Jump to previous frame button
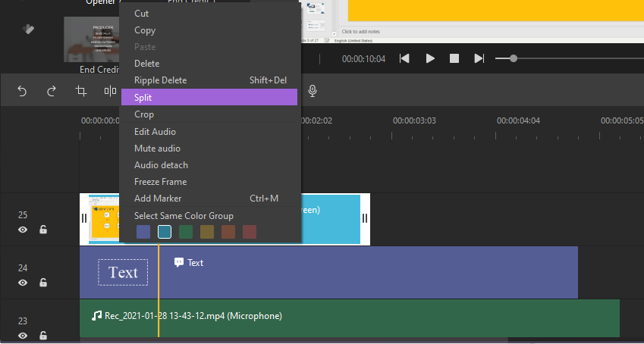This screenshot has width=644, height=344. click(x=404, y=58)
